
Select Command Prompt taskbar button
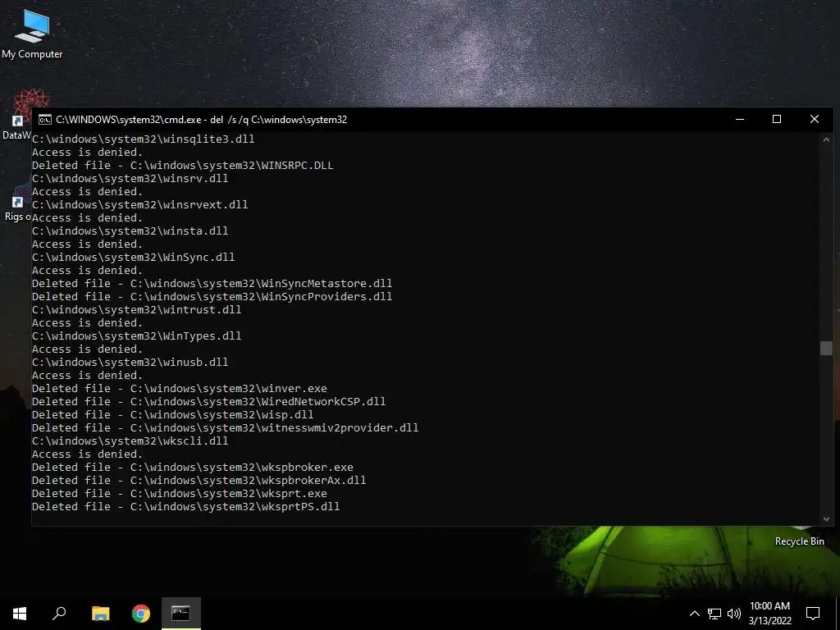click(181, 614)
